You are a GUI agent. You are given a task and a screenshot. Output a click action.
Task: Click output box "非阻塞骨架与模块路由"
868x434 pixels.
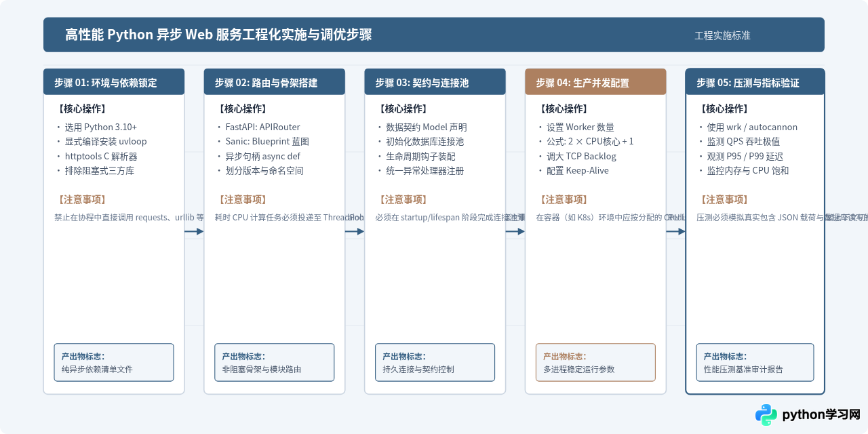click(x=275, y=362)
